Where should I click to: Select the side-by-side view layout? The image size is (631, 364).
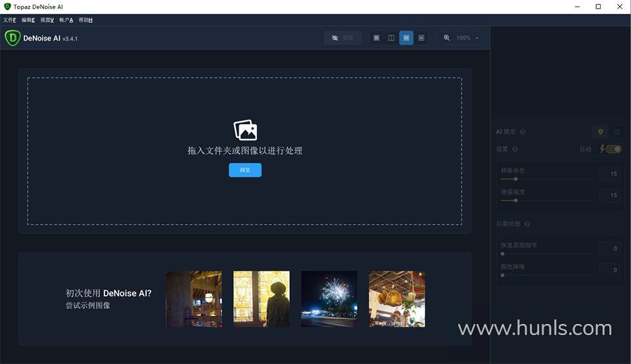click(x=406, y=38)
